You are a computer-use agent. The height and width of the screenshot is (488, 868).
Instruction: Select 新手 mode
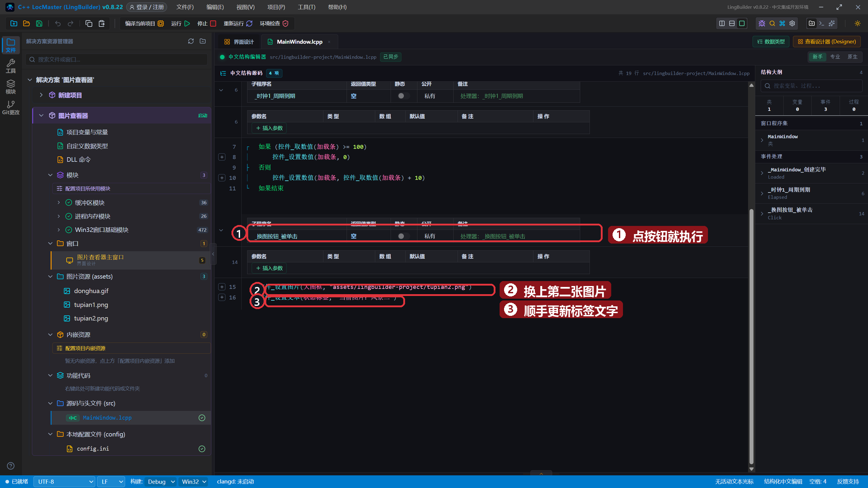817,57
